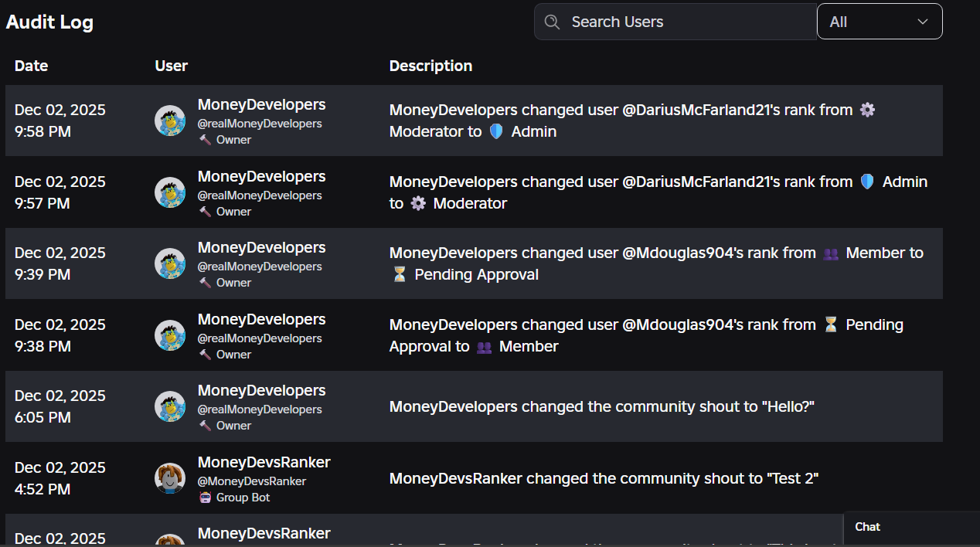Click the Pending Approval hourglass in the 9:39 PM description
Screen dimensions: 980x547
point(399,274)
